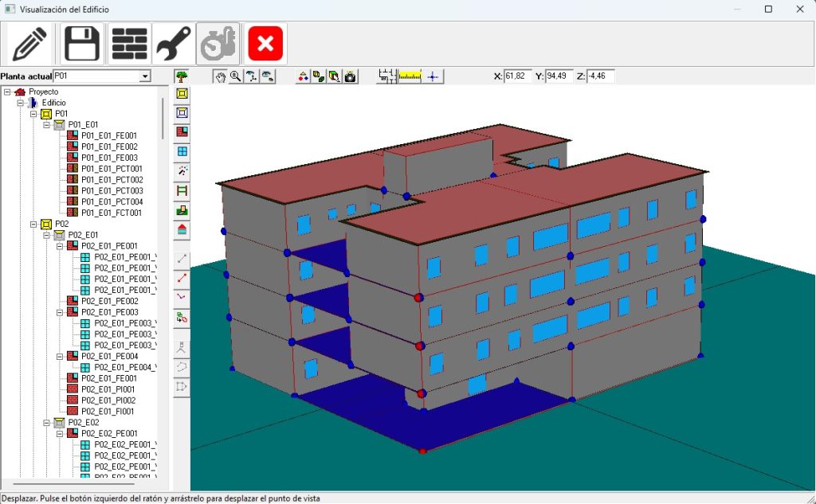Click the window grid icon in side toolbar

[182, 151]
